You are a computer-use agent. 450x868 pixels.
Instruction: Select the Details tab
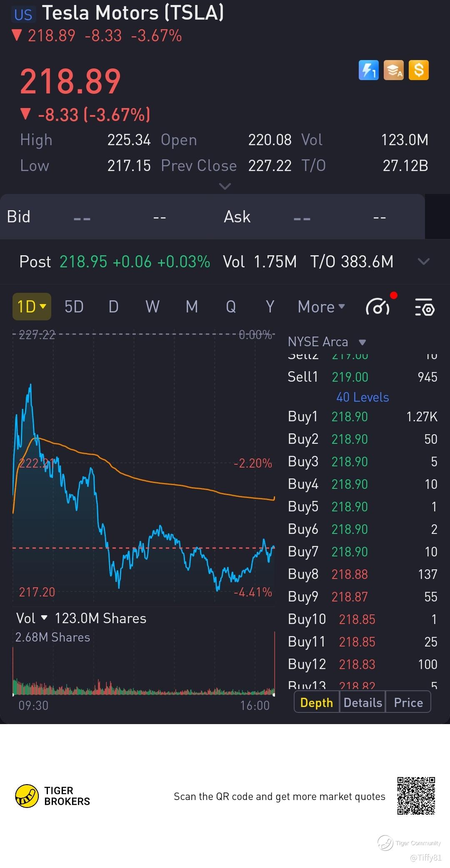point(362,702)
